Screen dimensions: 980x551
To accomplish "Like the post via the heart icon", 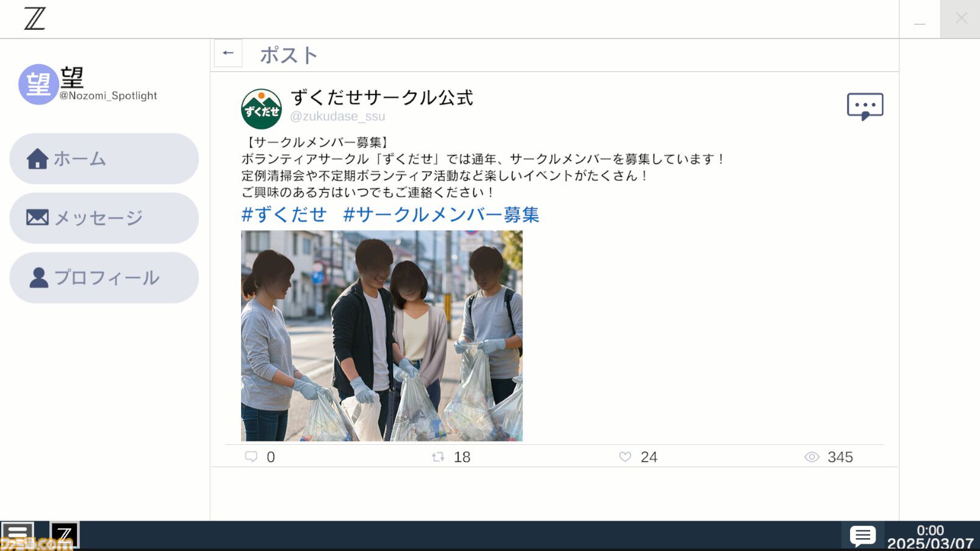I will coord(625,456).
